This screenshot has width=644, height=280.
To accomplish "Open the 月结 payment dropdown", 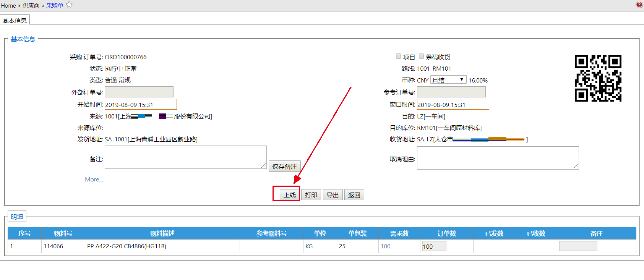I will click(x=448, y=80).
